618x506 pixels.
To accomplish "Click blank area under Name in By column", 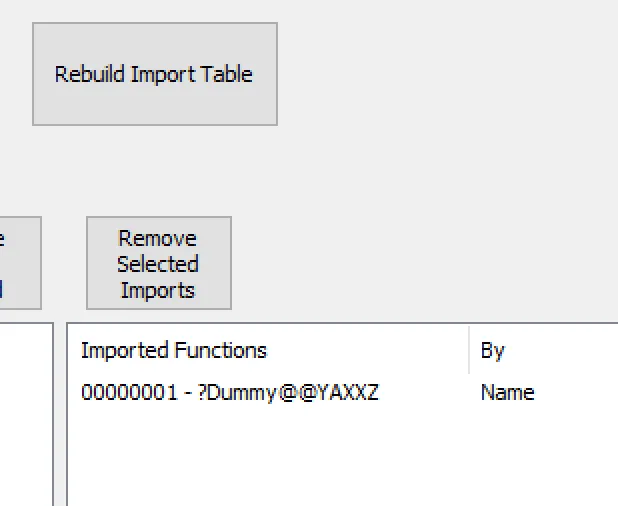I will 544,453.
